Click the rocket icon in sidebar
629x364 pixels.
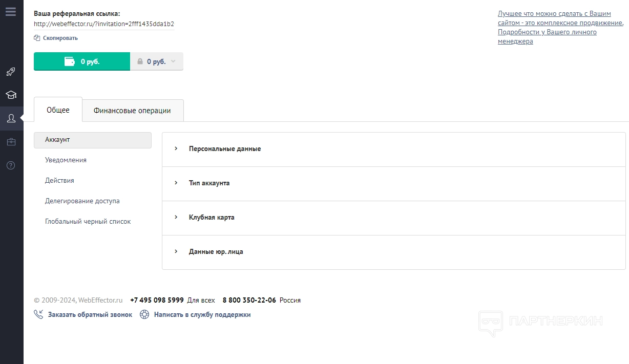pyautogui.click(x=11, y=72)
